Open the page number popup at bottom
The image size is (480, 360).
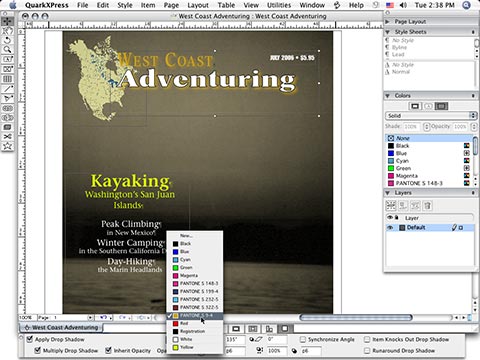point(90,318)
